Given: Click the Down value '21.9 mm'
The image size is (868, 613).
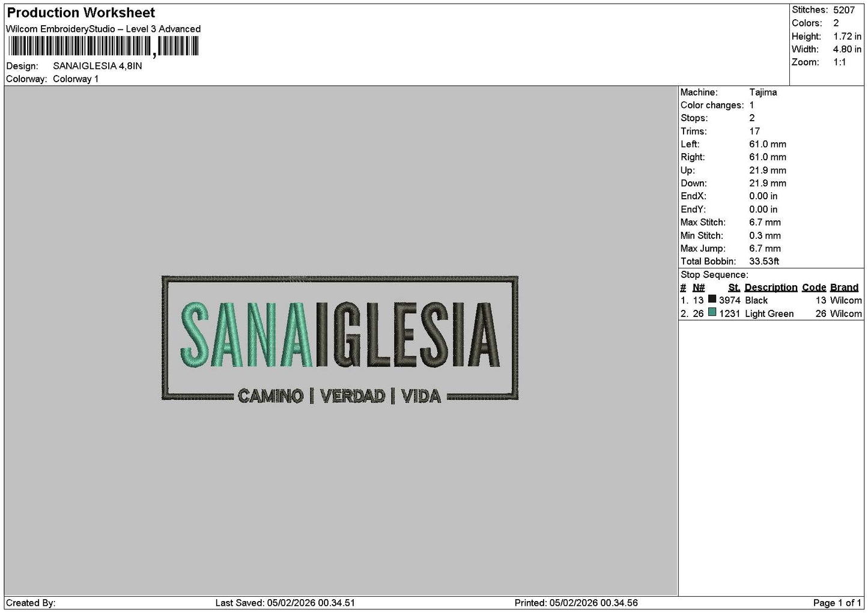Looking at the screenshot, I should [x=768, y=183].
